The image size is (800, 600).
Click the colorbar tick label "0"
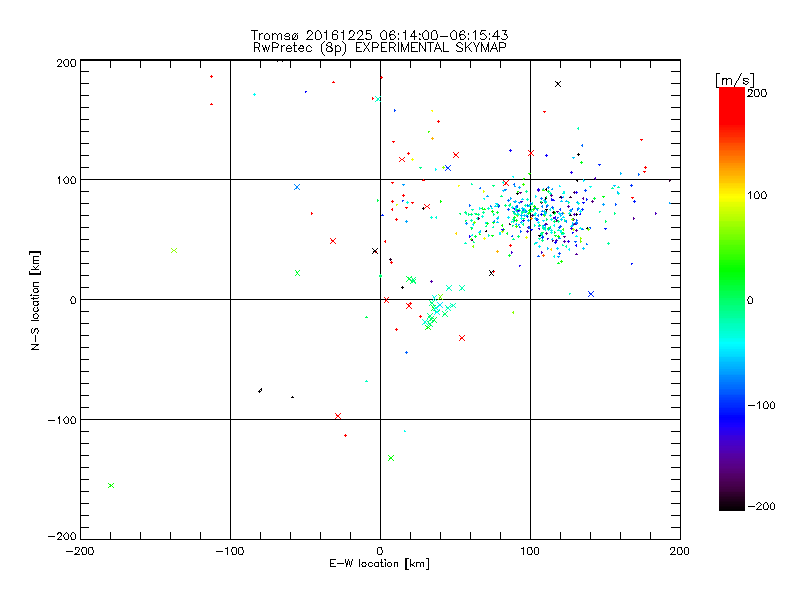pyautogui.click(x=750, y=300)
